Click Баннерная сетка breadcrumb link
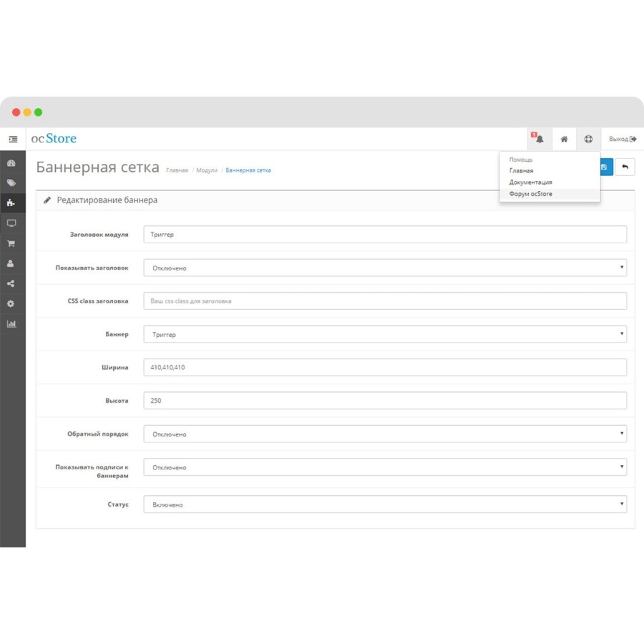Image resolution: width=644 pixels, height=644 pixels. point(248,170)
